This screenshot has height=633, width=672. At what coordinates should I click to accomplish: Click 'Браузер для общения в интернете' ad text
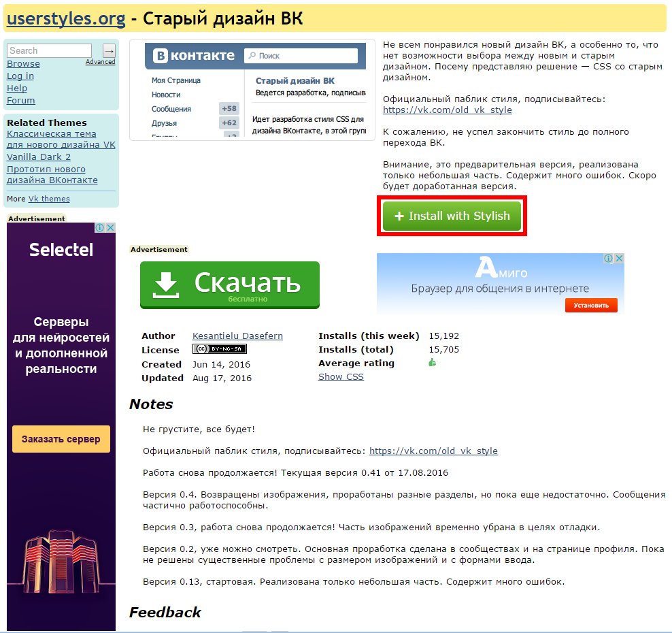pos(500,288)
